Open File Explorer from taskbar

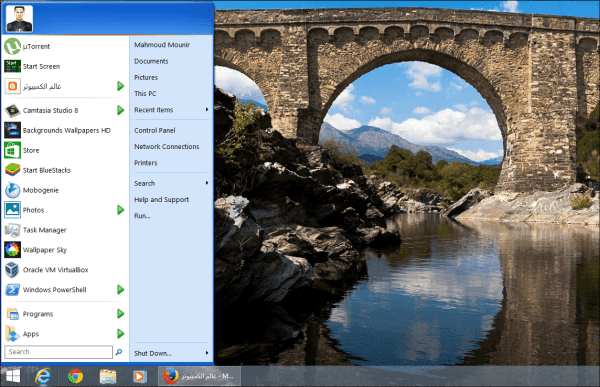click(x=108, y=376)
